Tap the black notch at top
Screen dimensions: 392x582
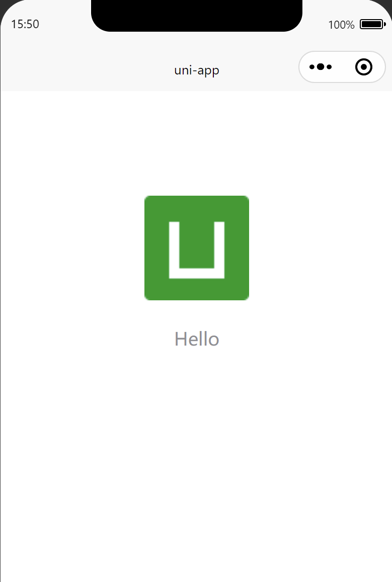point(197,16)
